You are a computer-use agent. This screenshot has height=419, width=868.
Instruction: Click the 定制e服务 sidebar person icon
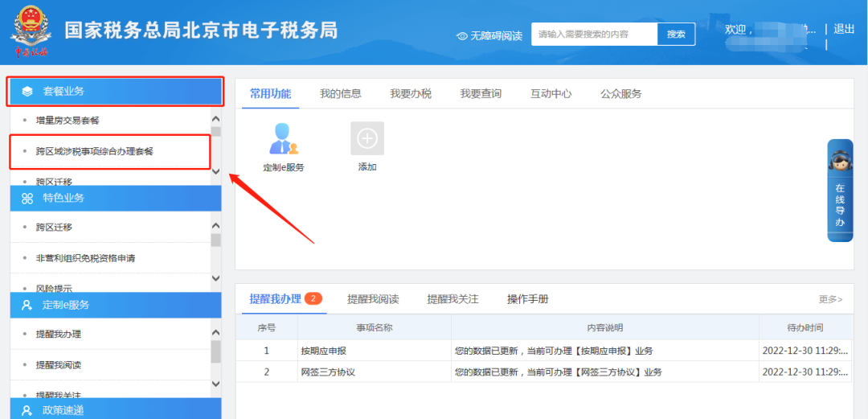click(x=27, y=305)
